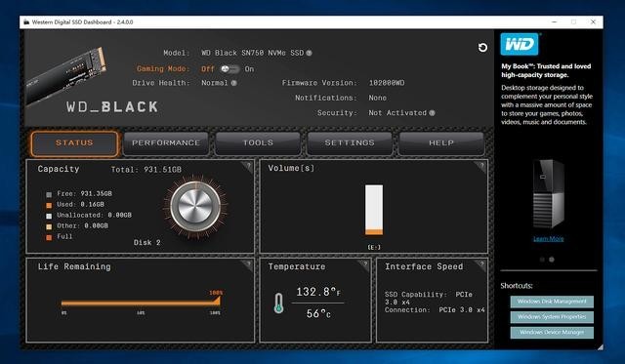Open Volume(s) panel help question mark
Image resolution: width=625 pixels, height=364 pixels.
tap(481, 166)
